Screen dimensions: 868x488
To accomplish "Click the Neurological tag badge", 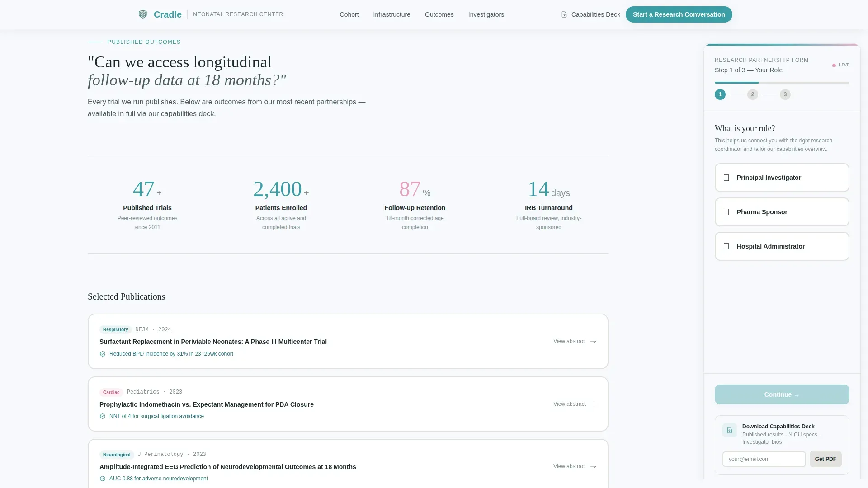I will point(117,455).
